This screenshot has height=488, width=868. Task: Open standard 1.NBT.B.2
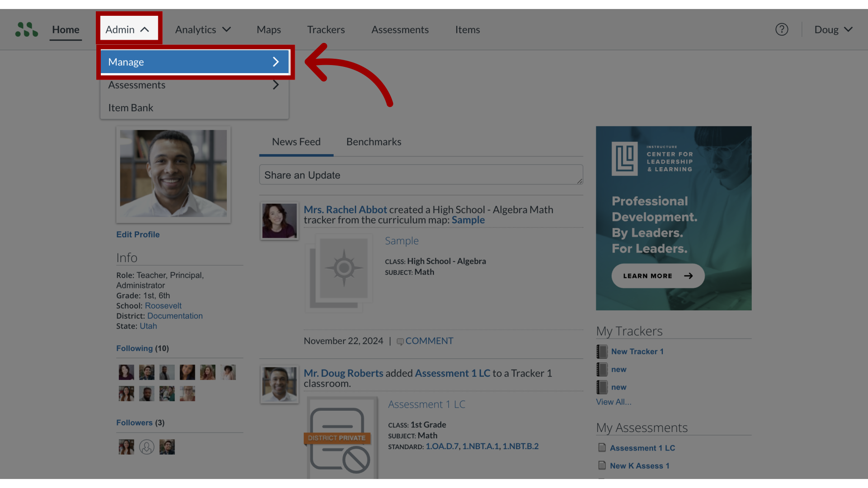point(521,446)
